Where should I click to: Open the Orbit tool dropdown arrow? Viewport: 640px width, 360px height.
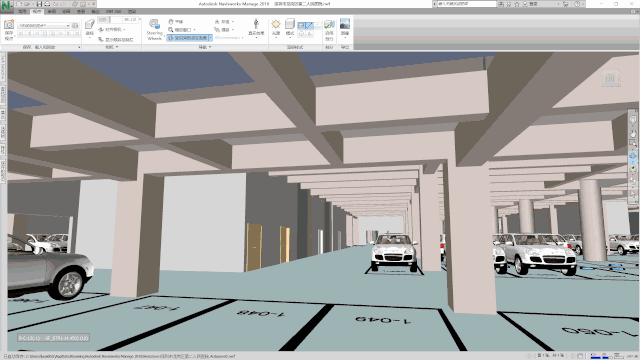(x=211, y=38)
